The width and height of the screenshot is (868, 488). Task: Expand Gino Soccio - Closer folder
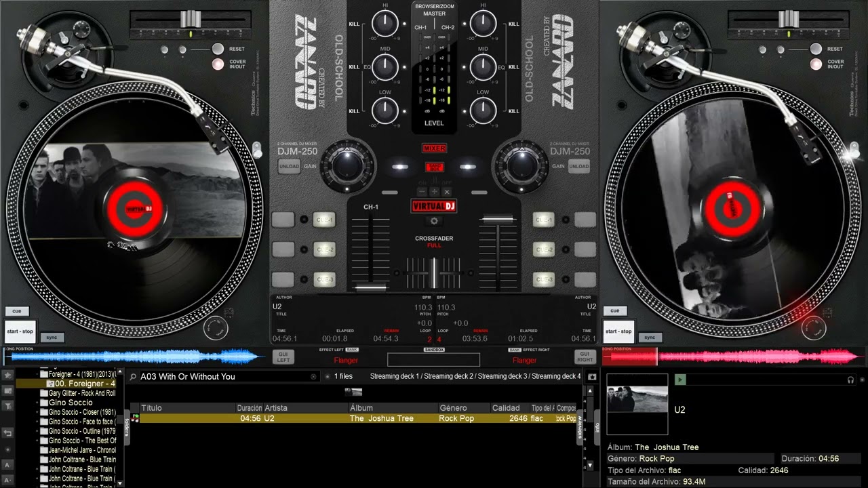37,412
